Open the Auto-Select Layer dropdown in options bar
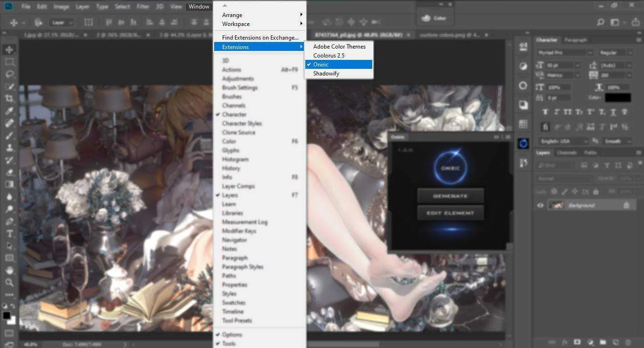The height and width of the screenshot is (348, 644). [x=63, y=23]
